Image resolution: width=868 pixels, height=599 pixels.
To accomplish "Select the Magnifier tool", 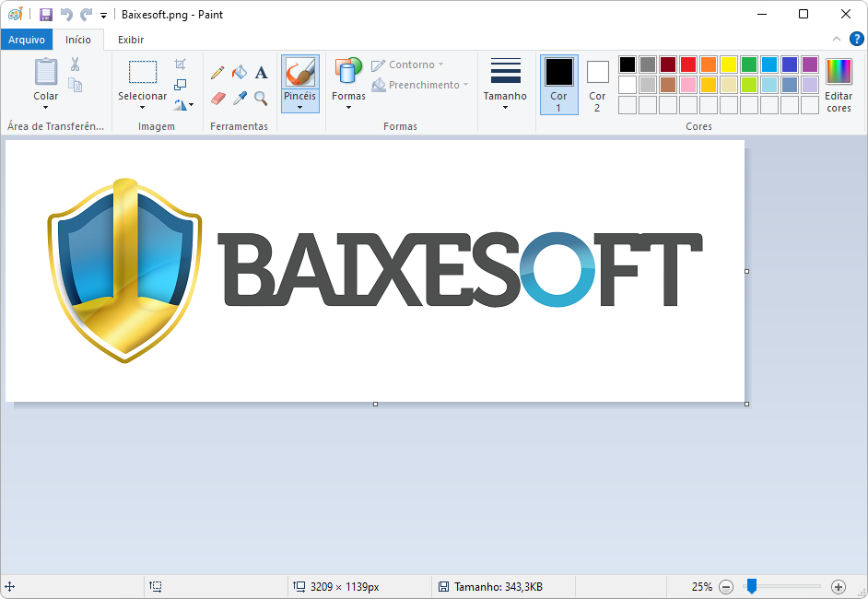I will (x=261, y=99).
